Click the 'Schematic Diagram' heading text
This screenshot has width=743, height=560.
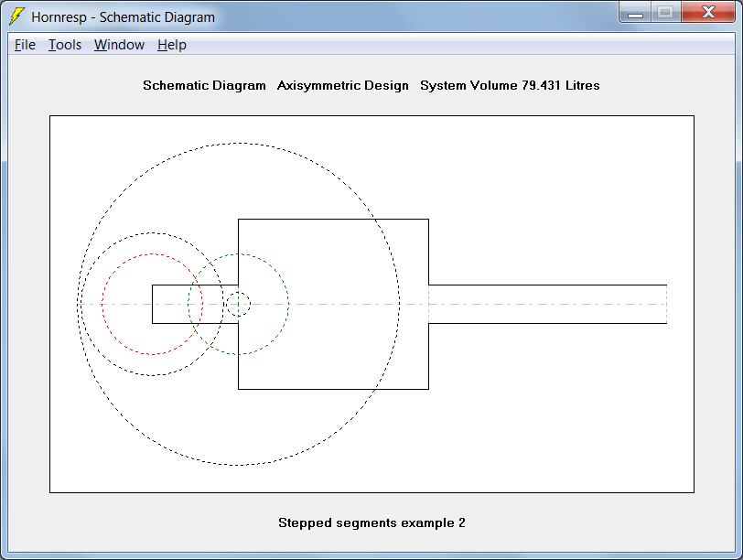click(x=204, y=85)
